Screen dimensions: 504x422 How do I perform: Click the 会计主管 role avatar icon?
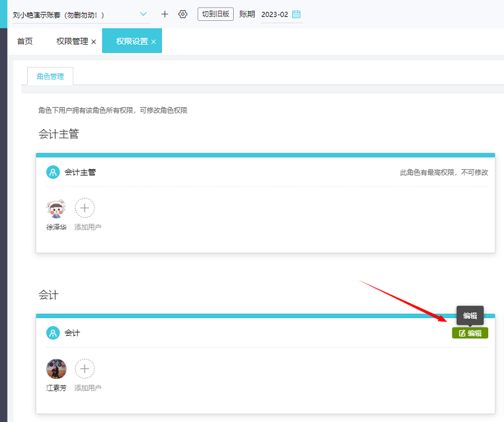[x=53, y=173]
